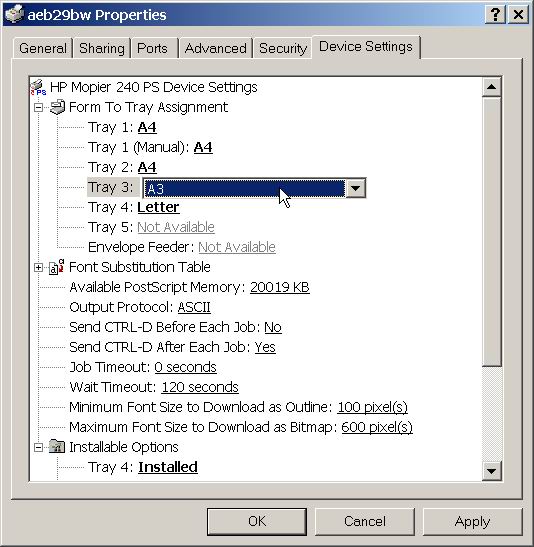Switch to the Ports tab
534x547 pixels.
click(x=152, y=48)
